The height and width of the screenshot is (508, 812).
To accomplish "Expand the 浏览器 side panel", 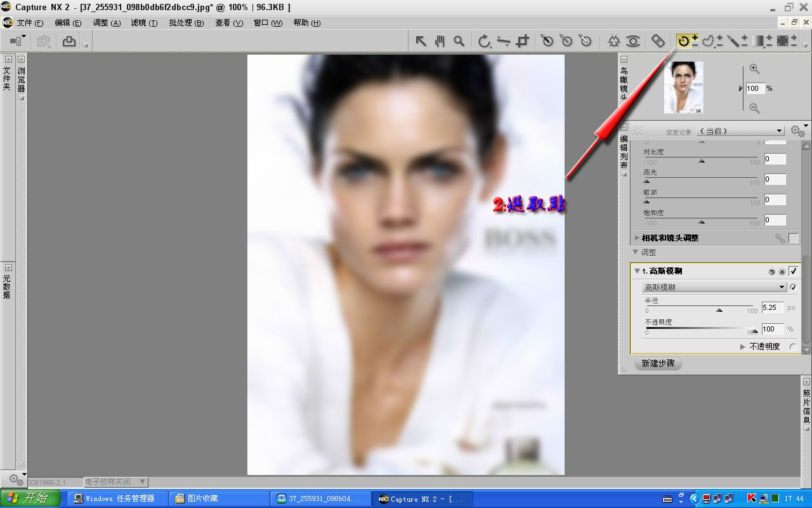I will click(x=22, y=59).
